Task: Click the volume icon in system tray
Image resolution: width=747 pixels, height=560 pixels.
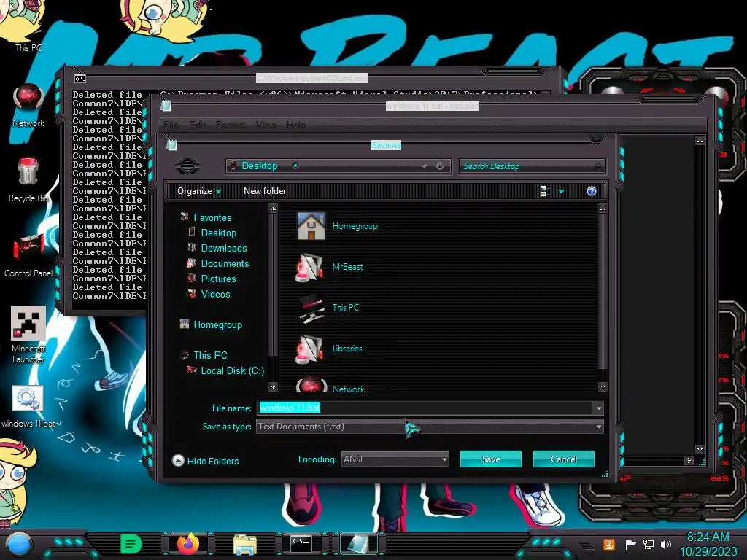Action: coord(666,544)
